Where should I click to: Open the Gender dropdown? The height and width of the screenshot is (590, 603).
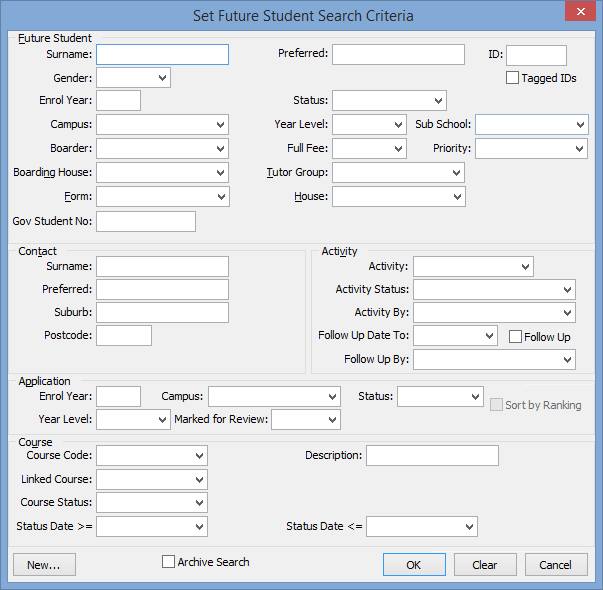click(133, 78)
